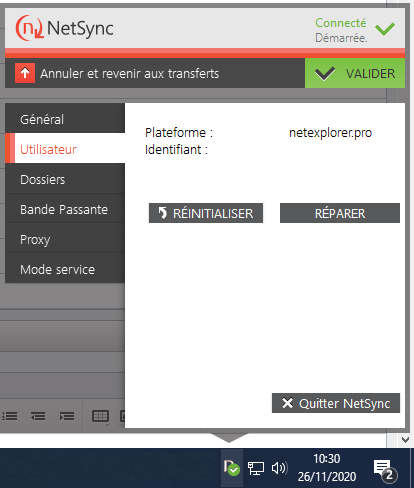Click the decrease indent toolbar icon
Screen dimensions: 414x488
[38, 416]
